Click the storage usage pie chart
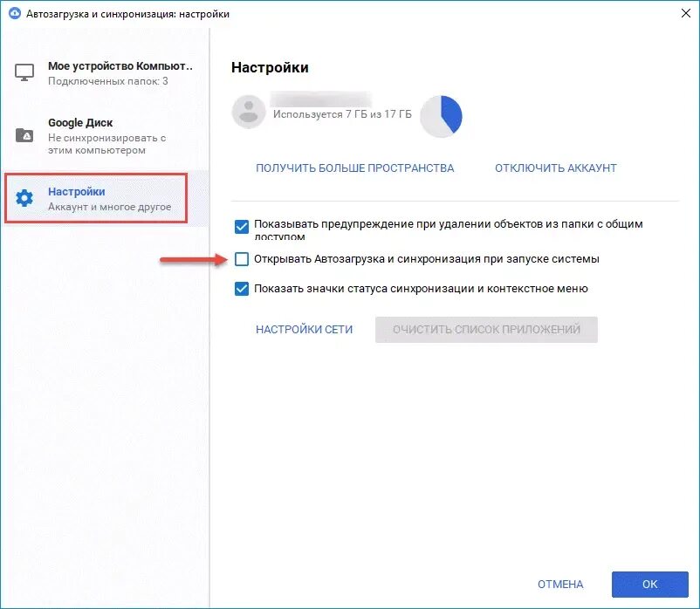700x609 pixels. [x=441, y=116]
